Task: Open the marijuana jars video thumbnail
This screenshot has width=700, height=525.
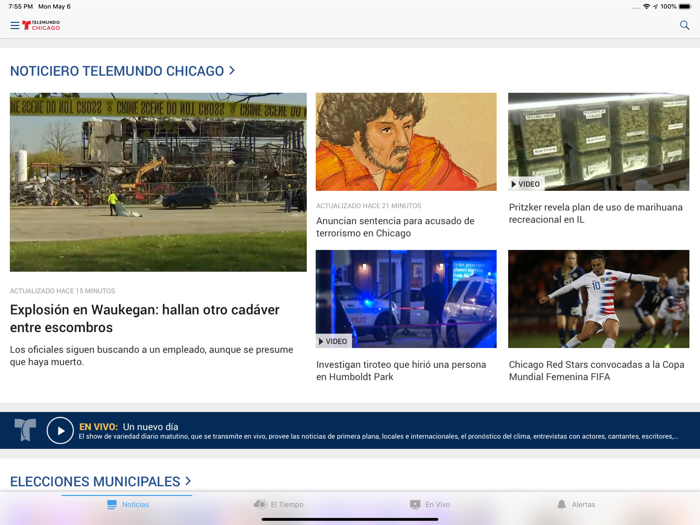Action: pyautogui.click(x=598, y=142)
